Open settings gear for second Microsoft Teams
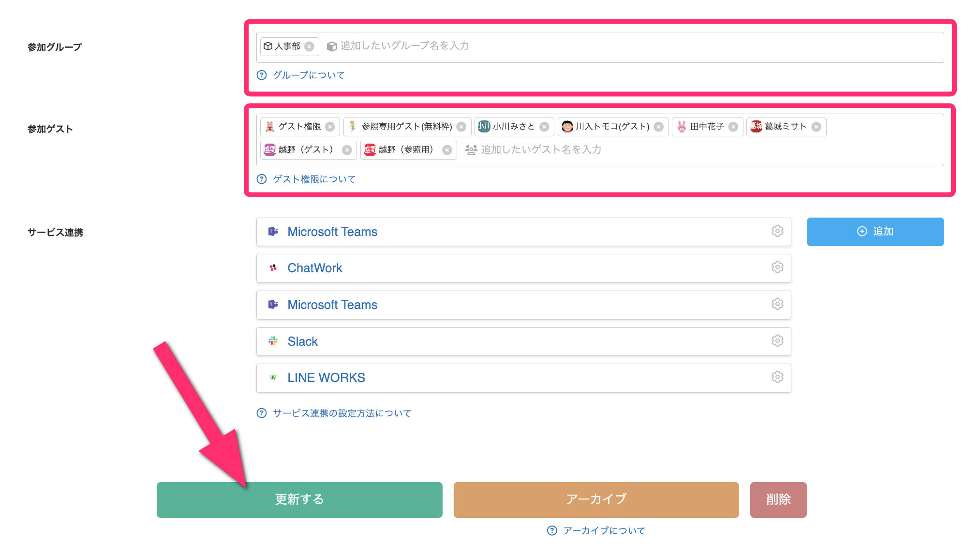Viewport: 980px width, 557px height. pos(777,304)
